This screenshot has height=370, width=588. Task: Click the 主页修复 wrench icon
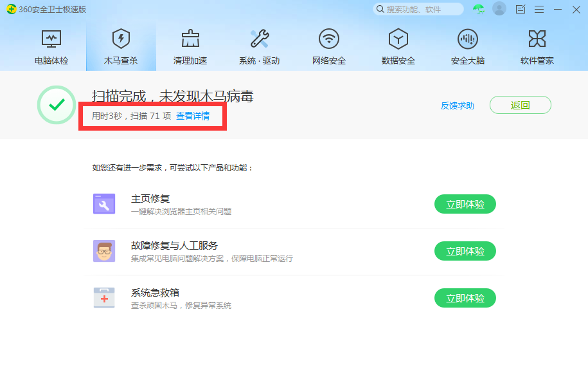104,204
